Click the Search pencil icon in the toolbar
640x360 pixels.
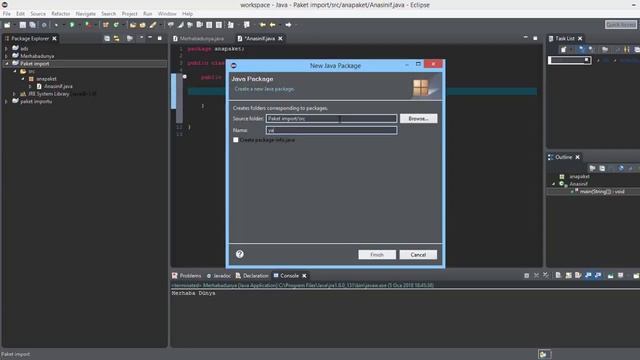(x=153, y=25)
